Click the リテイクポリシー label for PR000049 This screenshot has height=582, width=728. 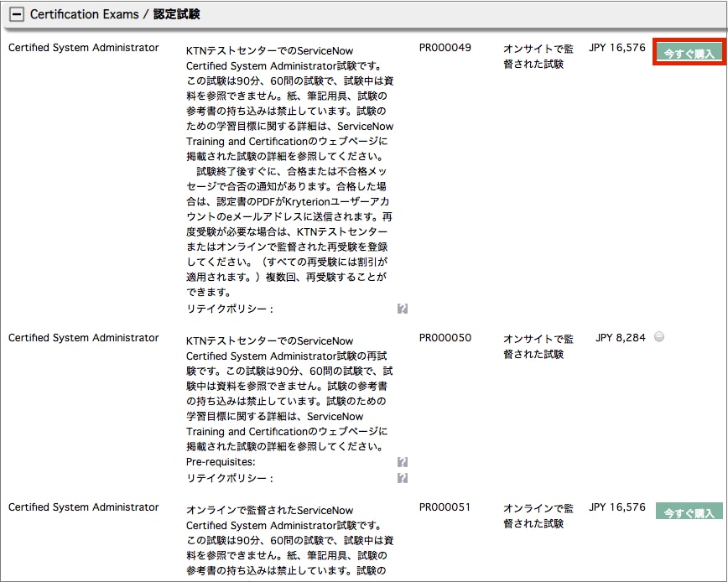[229, 309]
